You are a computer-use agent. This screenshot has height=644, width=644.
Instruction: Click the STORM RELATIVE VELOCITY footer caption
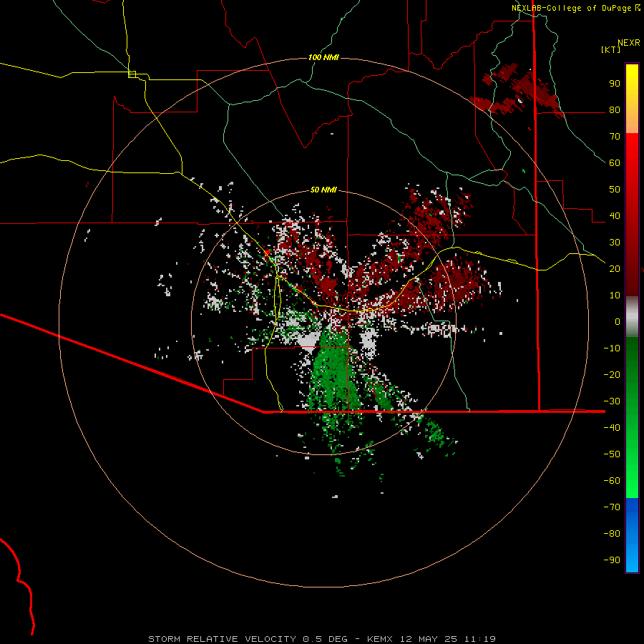[322, 639]
